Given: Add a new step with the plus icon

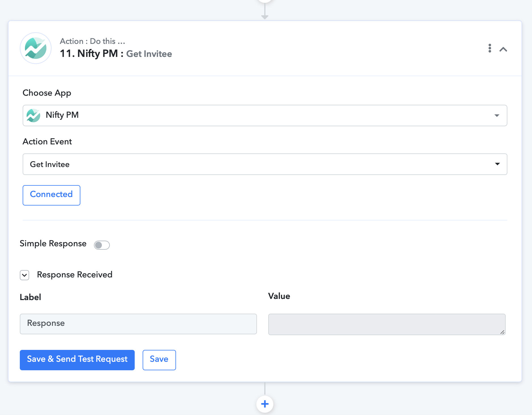Looking at the screenshot, I should pos(265,404).
